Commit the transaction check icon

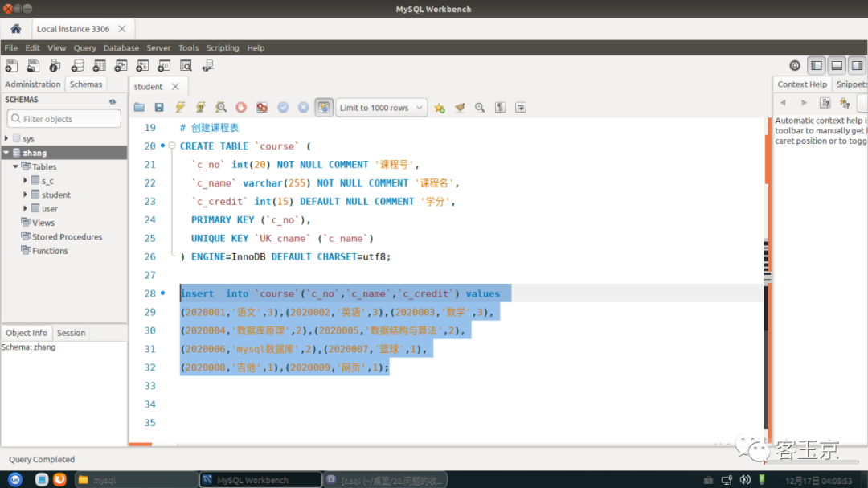pyautogui.click(x=283, y=108)
